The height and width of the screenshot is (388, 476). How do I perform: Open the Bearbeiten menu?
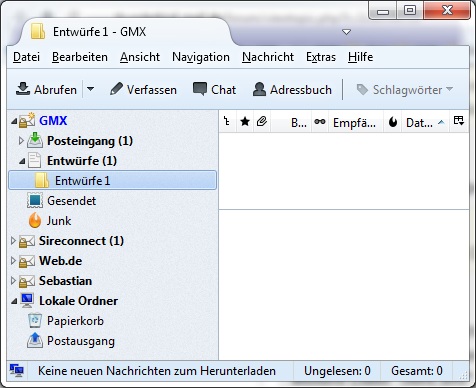(x=80, y=57)
